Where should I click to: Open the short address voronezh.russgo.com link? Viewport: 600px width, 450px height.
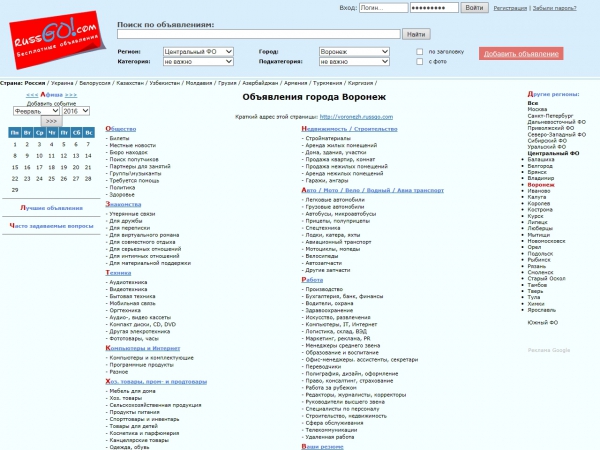pos(356,117)
